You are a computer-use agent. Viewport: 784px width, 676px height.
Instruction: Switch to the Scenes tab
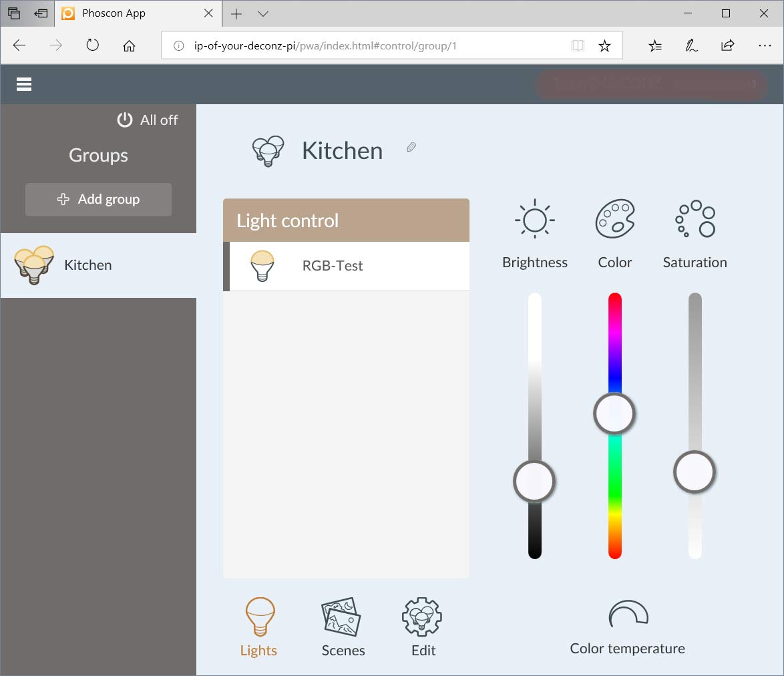(343, 627)
